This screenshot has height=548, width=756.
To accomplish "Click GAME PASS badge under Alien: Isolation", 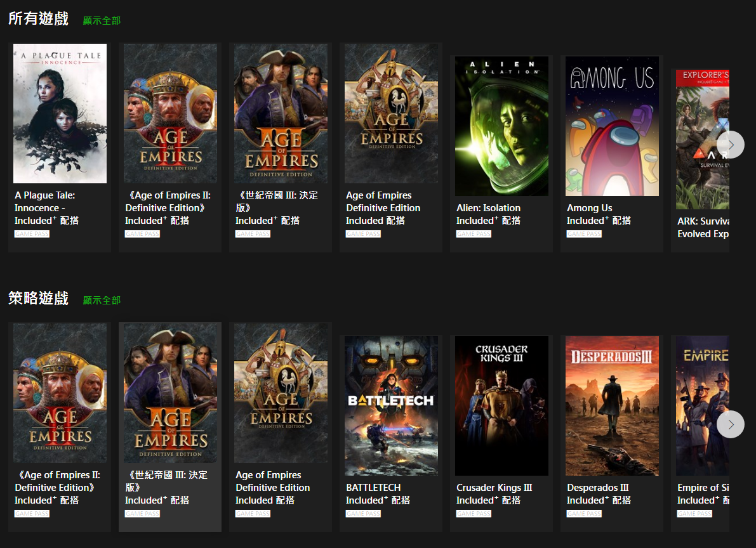I will (x=474, y=234).
